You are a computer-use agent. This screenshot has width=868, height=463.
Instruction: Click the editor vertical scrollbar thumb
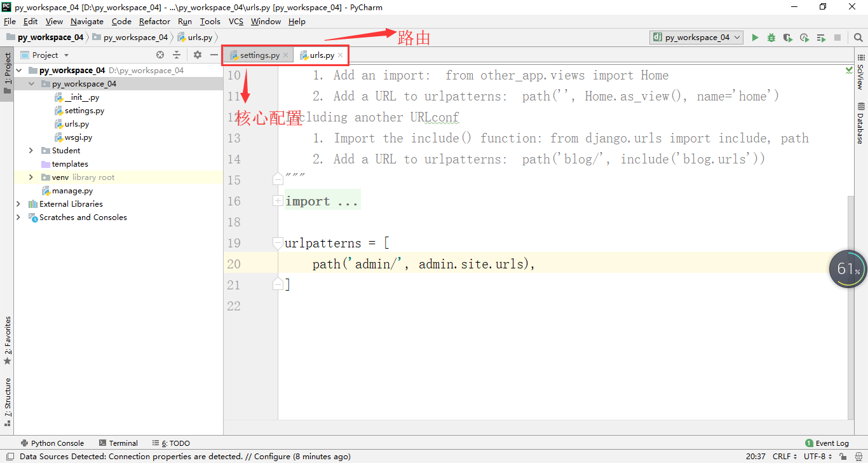[x=851, y=307]
